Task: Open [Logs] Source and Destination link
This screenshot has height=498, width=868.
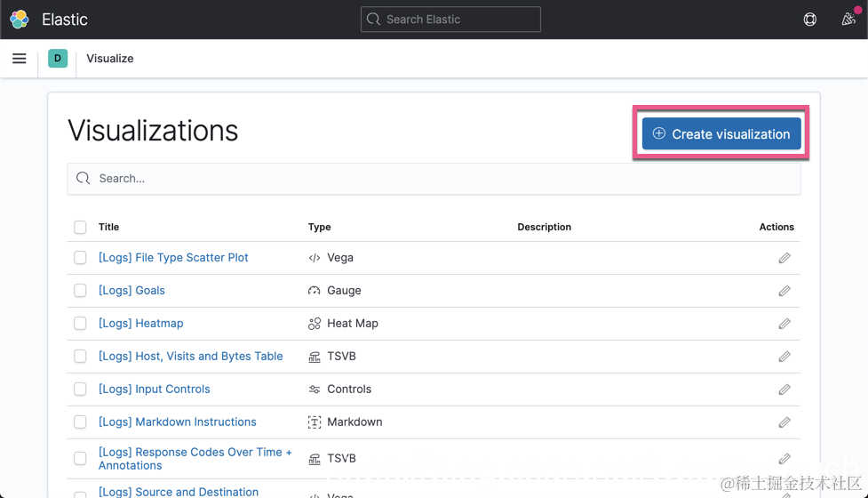Action: click(179, 492)
